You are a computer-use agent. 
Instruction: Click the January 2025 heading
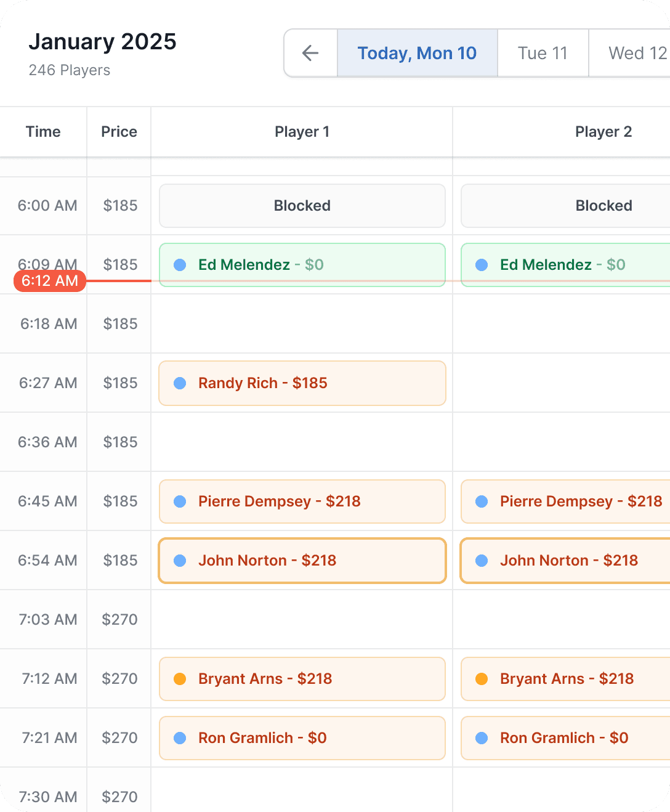tap(103, 42)
